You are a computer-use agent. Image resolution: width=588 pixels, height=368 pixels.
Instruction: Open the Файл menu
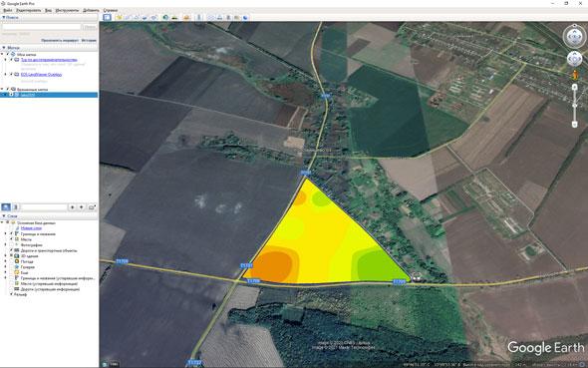pos(8,10)
